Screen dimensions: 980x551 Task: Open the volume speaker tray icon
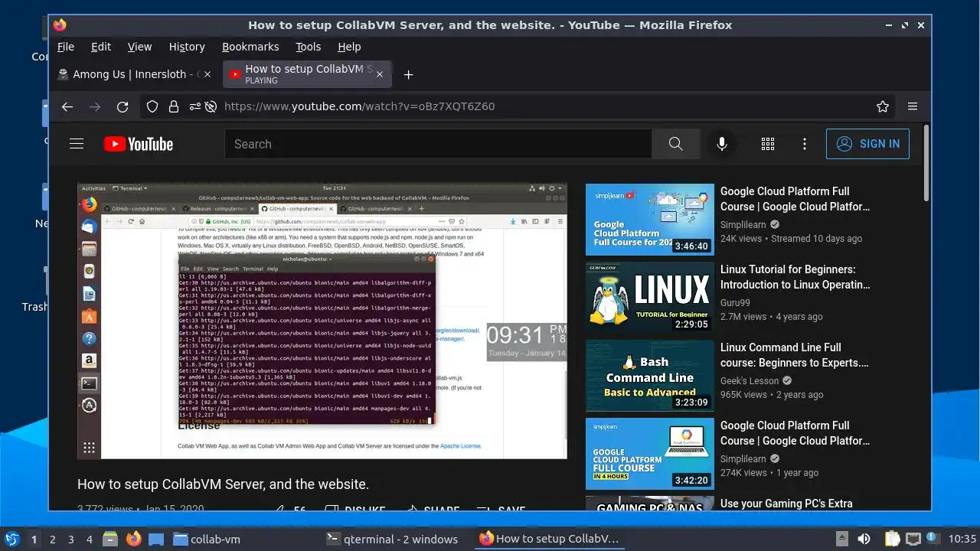pos(864,539)
